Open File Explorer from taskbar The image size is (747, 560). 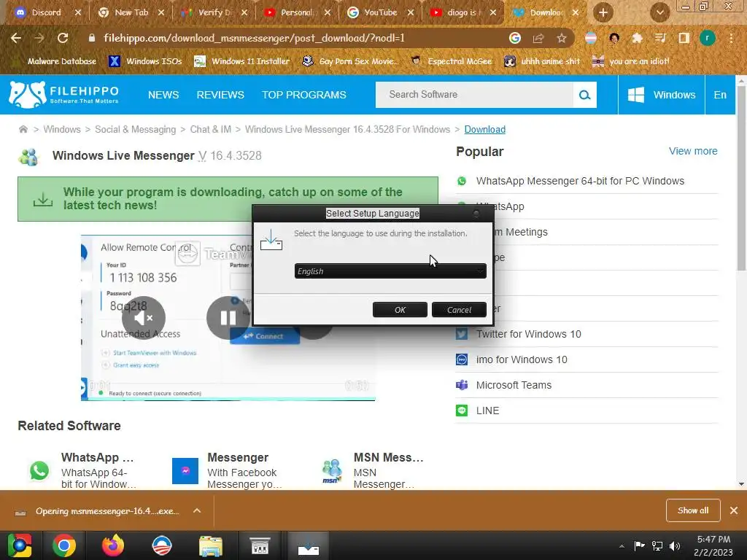pyautogui.click(x=211, y=545)
